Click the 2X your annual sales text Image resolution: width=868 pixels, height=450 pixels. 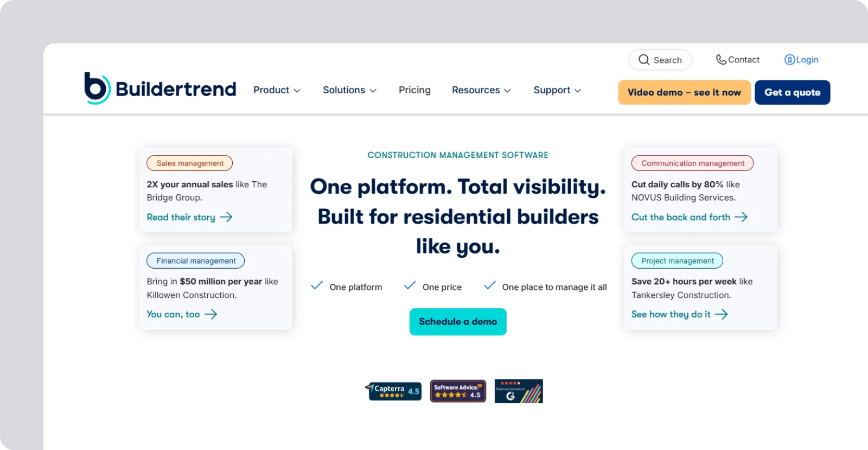190,185
